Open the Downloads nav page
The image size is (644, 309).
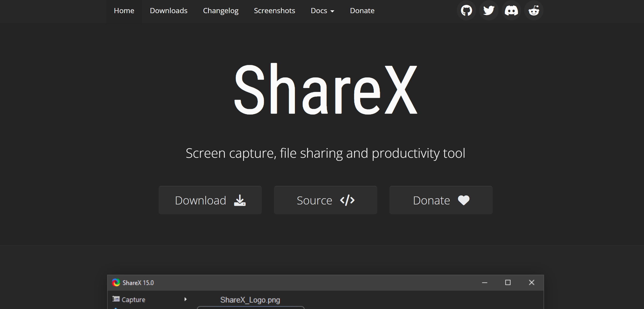click(x=169, y=11)
